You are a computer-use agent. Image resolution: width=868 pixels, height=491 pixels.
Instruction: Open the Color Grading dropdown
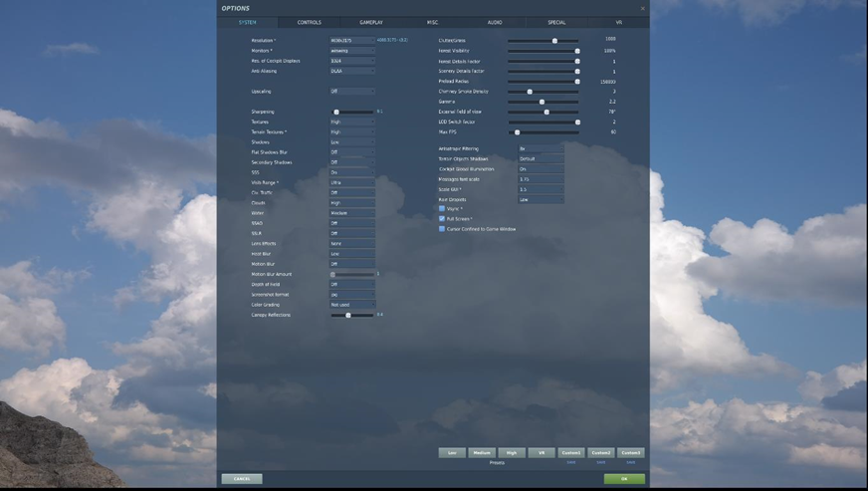point(352,305)
